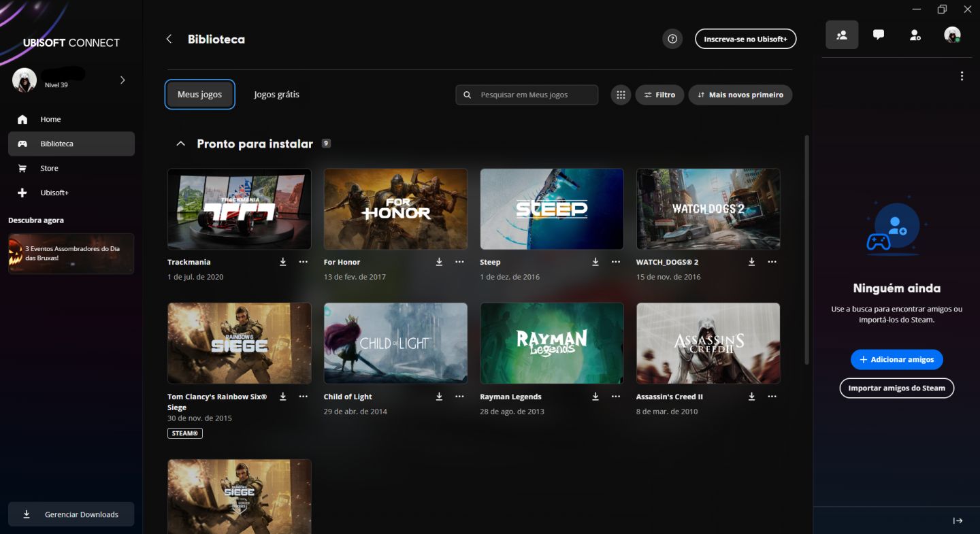Click Inscreva-se no Ubisoft+ button
The height and width of the screenshot is (534, 980).
pyautogui.click(x=746, y=39)
